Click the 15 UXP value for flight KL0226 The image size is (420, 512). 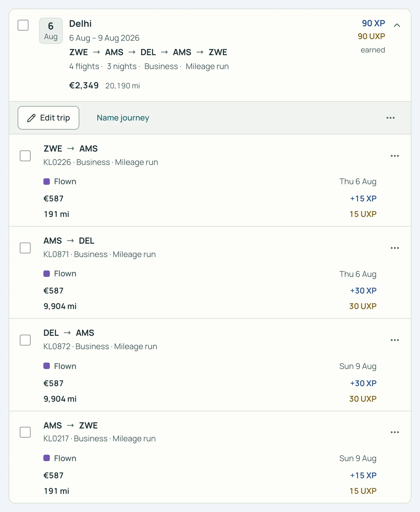point(363,214)
